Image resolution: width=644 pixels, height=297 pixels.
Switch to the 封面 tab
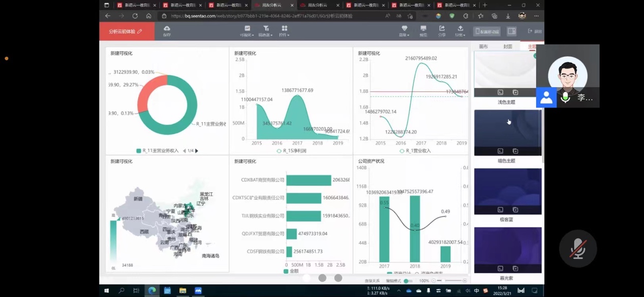(x=508, y=47)
